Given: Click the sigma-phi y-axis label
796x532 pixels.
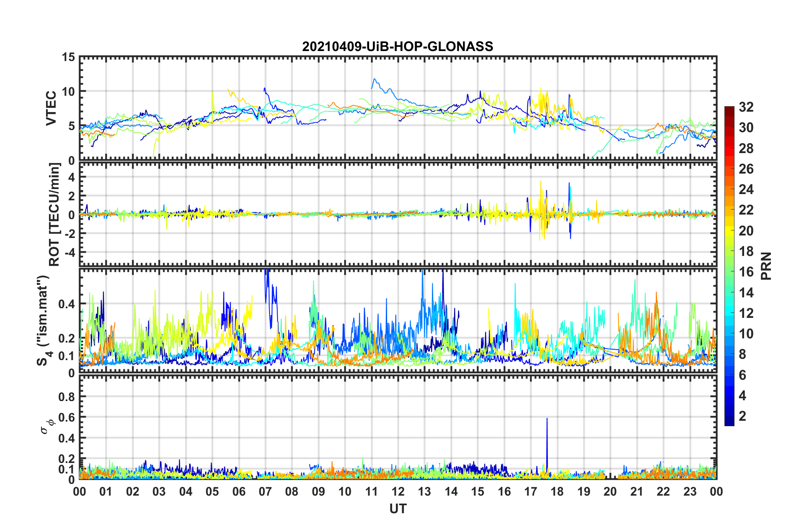Looking at the screenshot, I should 47,426.
